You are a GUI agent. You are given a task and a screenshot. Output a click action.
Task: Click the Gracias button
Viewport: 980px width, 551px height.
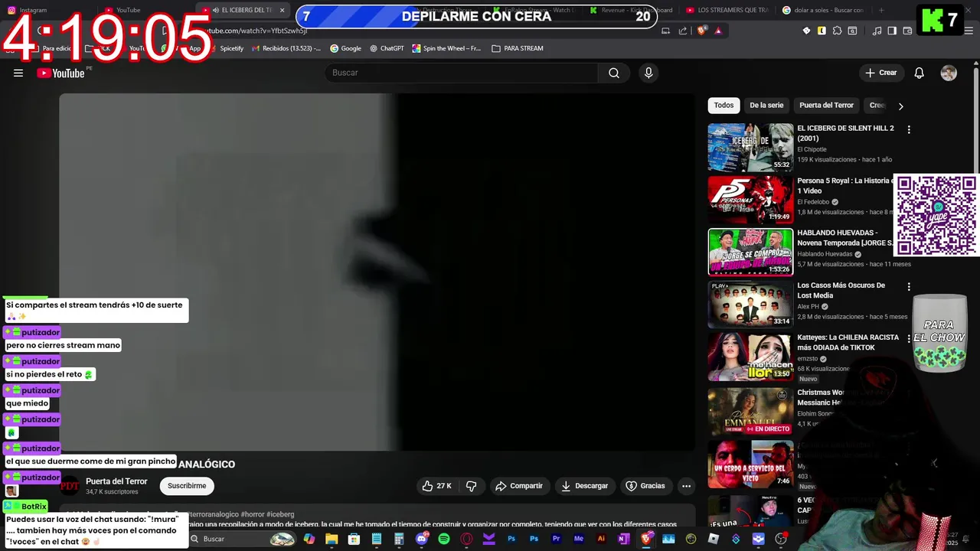pyautogui.click(x=645, y=486)
